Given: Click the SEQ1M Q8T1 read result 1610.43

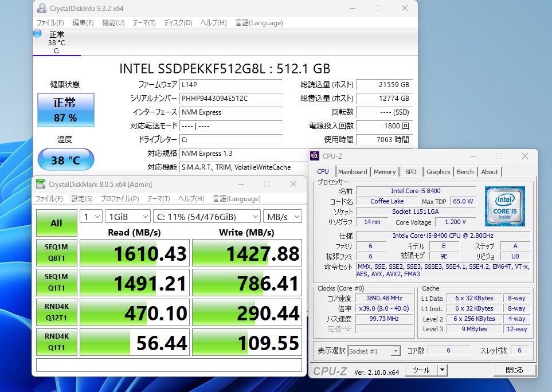Looking at the screenshot, I should [135, 253].
